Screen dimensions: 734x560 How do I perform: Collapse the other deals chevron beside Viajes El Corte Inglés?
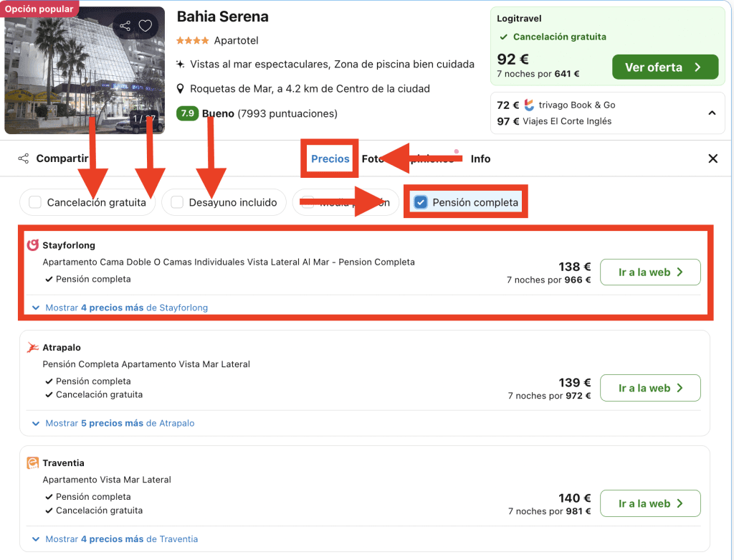(x=712, y=113)
